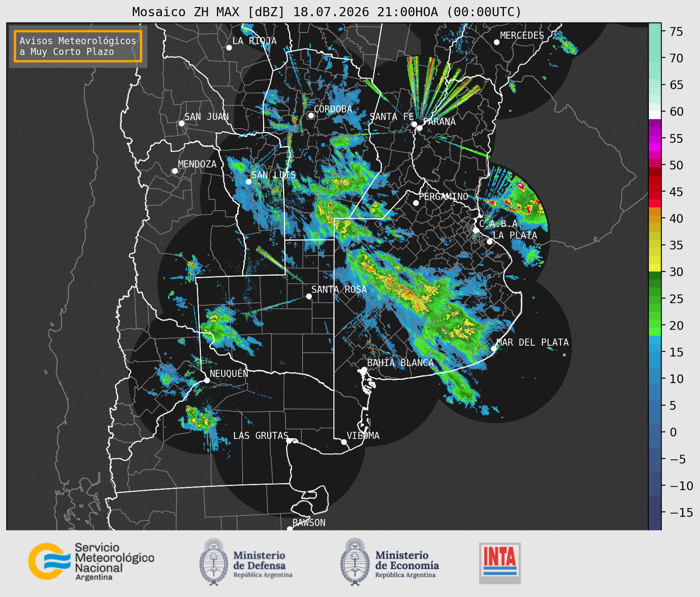Select the Mendoza city marker
Viewport: 700px width, 597px height.
pos(175,171)
